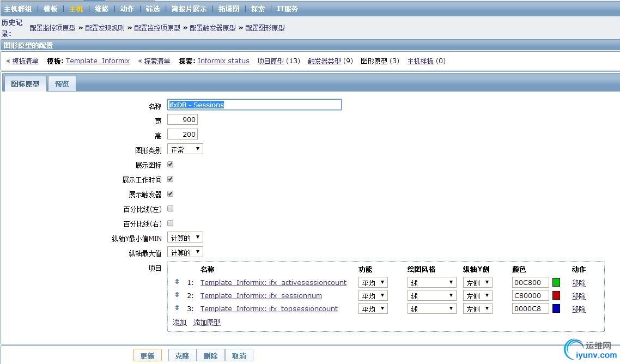This screenshot has width=620, height=364.
Task: Open the 筛选 menu item
Action: tap(153, 9)
